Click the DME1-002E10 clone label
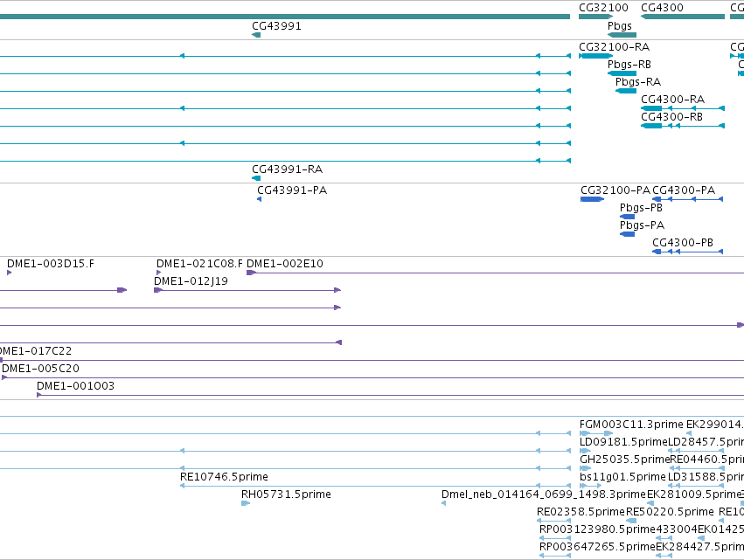The height and width of the screenshot is (560, 744). (x=285, y=264)
